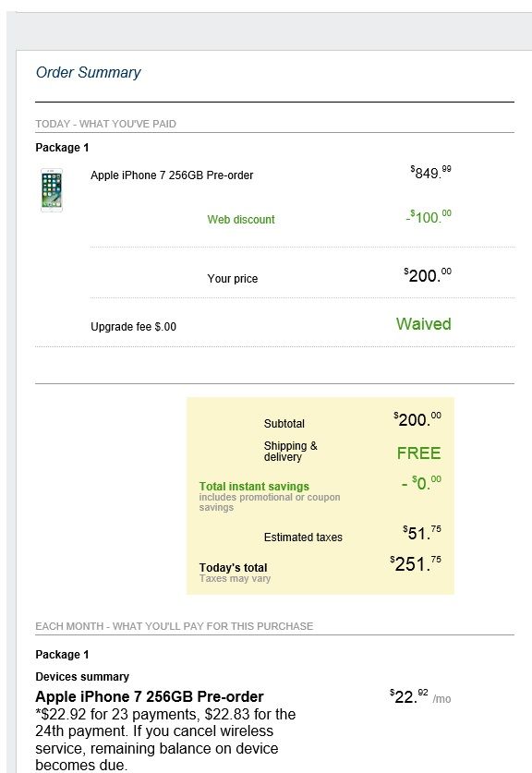Click Your price $200.00 amount

(x=428, y=274)
